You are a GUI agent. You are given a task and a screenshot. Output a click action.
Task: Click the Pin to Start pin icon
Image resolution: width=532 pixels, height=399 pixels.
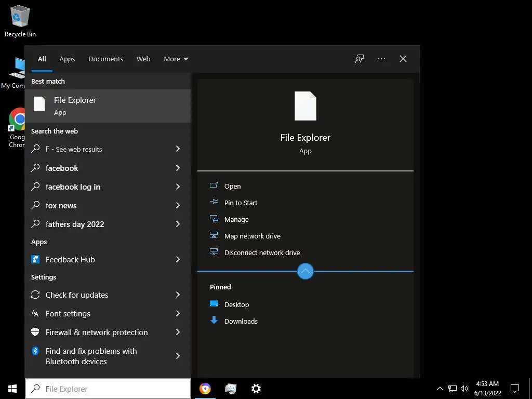click(x=214, y=202)
